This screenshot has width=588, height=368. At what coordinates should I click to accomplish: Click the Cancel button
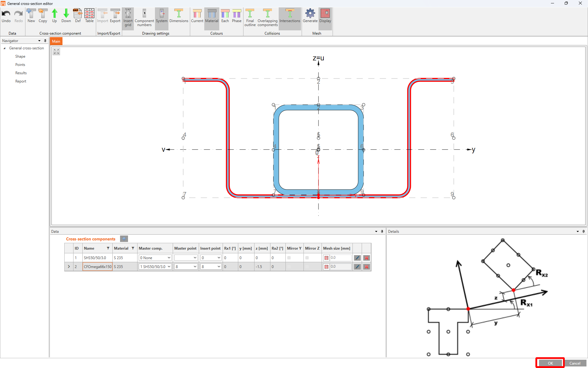pyautogui.click(x=575, y=363)
